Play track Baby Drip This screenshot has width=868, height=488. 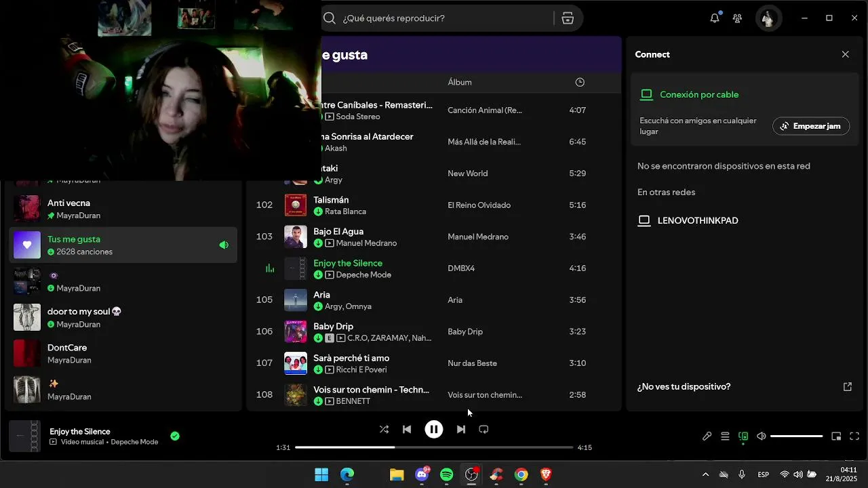(x=434, y=331)
